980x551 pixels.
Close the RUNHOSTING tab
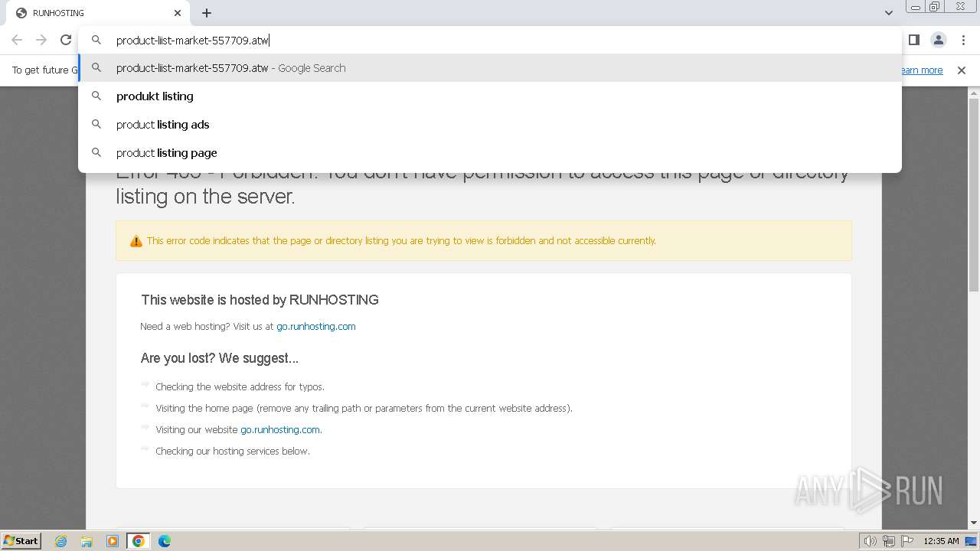point(178,13)
